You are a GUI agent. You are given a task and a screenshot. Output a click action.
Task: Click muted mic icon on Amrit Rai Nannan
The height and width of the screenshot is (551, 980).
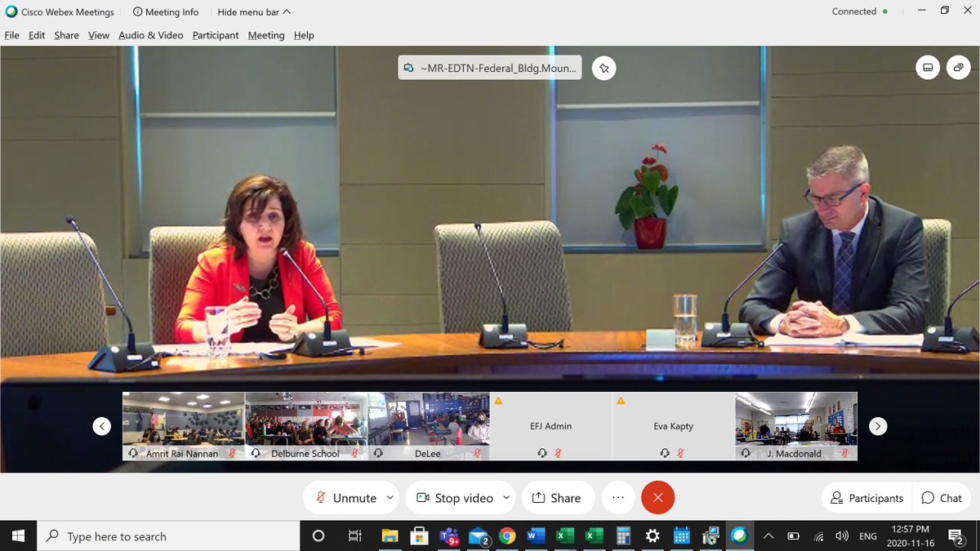click(233, 453)
